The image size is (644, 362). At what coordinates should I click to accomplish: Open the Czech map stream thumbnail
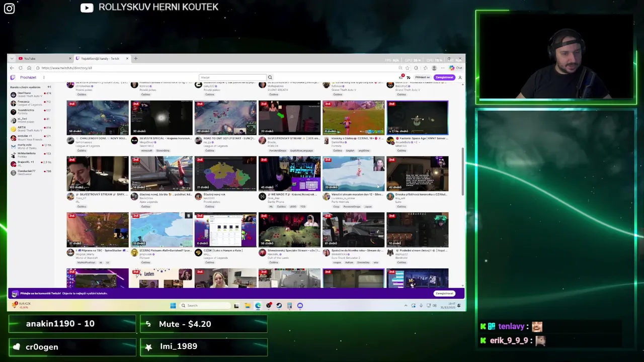coord(225,173)
